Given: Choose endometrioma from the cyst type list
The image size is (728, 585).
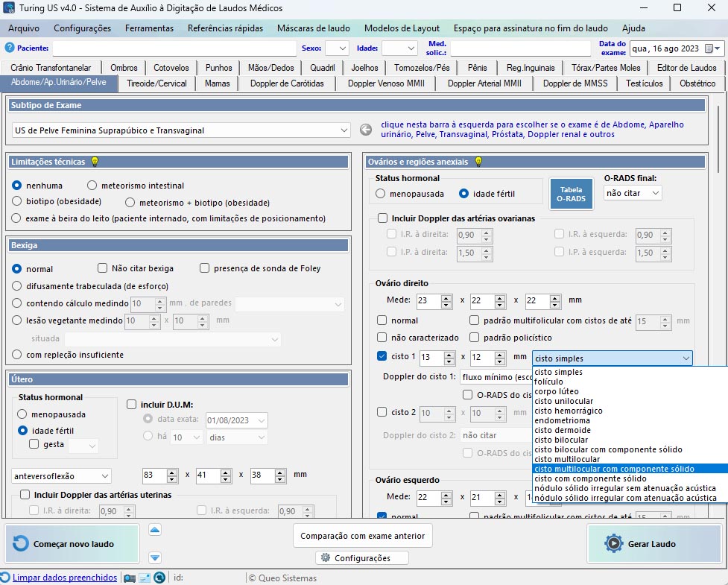Looking at the screenshot, I should coord(562,420).
